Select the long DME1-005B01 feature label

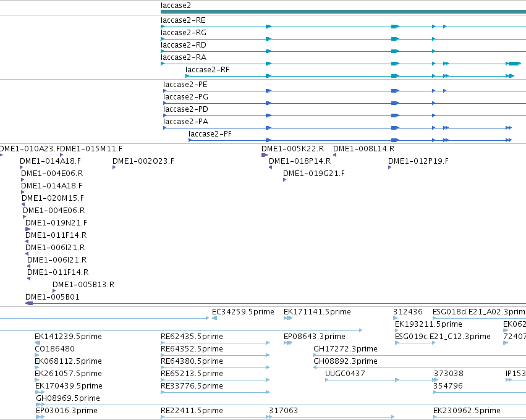click(x=53, y=297)
